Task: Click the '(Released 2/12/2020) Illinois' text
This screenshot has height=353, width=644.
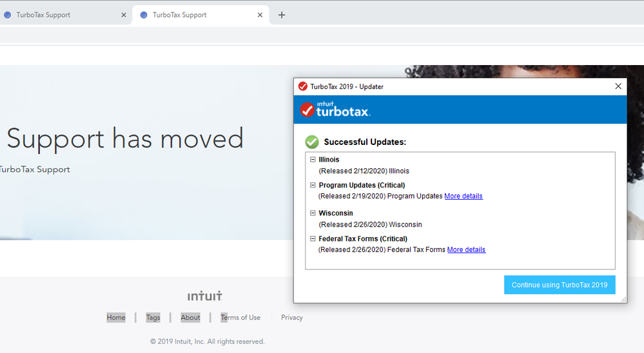Action: 364,171
